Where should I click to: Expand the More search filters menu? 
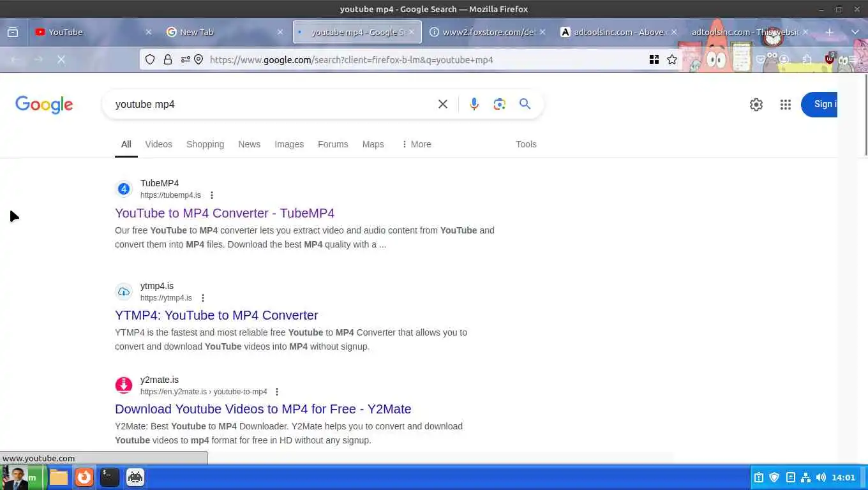point(416,144)
